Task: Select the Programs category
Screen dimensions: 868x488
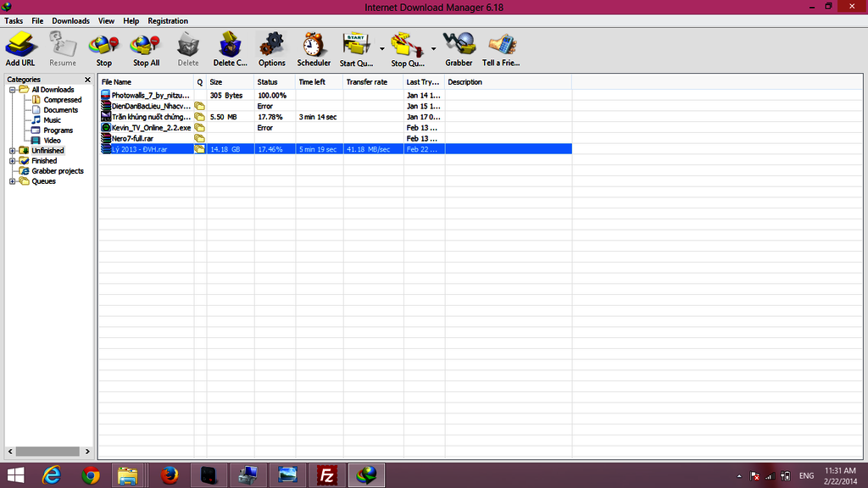Action: pyautogui.click(x=58, y=130)
